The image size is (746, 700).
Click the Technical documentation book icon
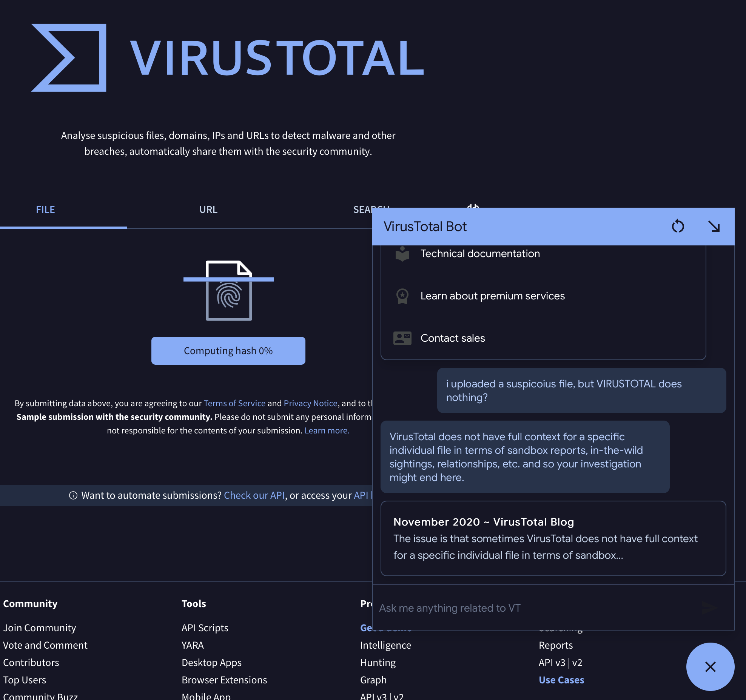402,254
